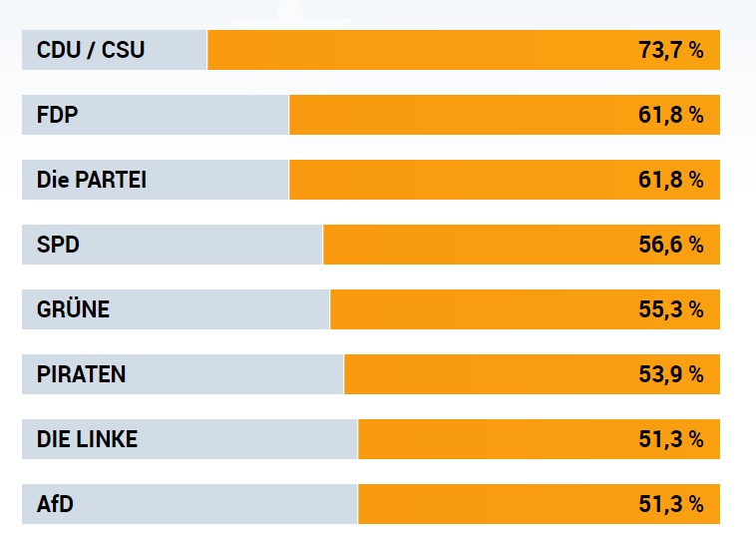Screen dimensions: 756x552
Task: Select the FDP party label
Action: click(x=57, y=115)
